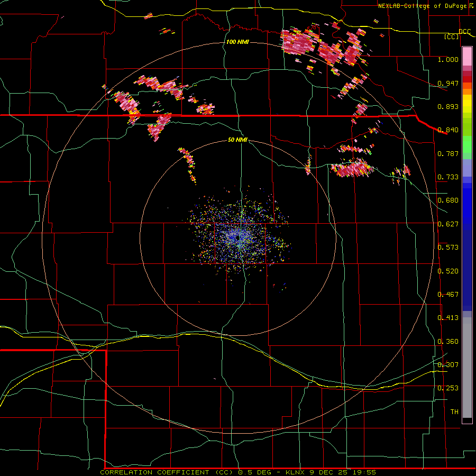Select the gray lower color bar segment
Viewport: 476px width, 476px height.
point(467,368)
